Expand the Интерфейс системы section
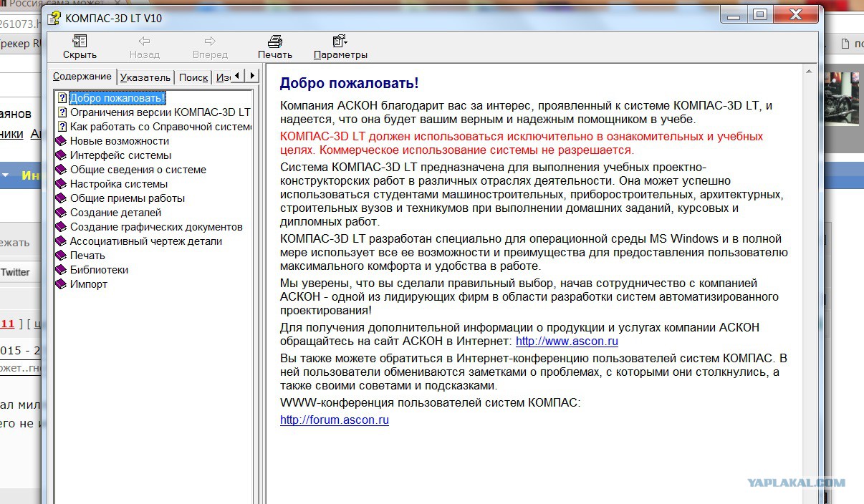 120,155
